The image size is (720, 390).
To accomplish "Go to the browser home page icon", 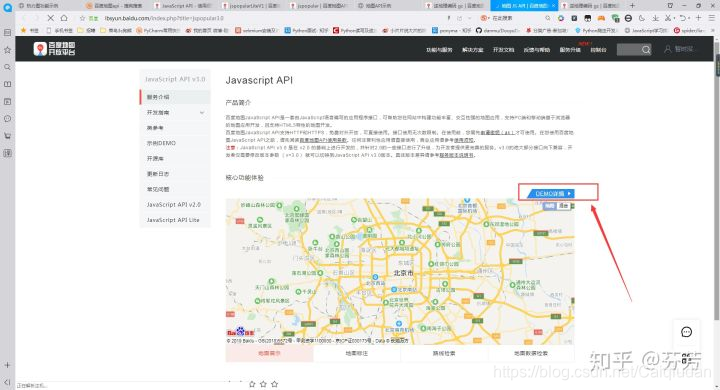I will coord(64,18).
